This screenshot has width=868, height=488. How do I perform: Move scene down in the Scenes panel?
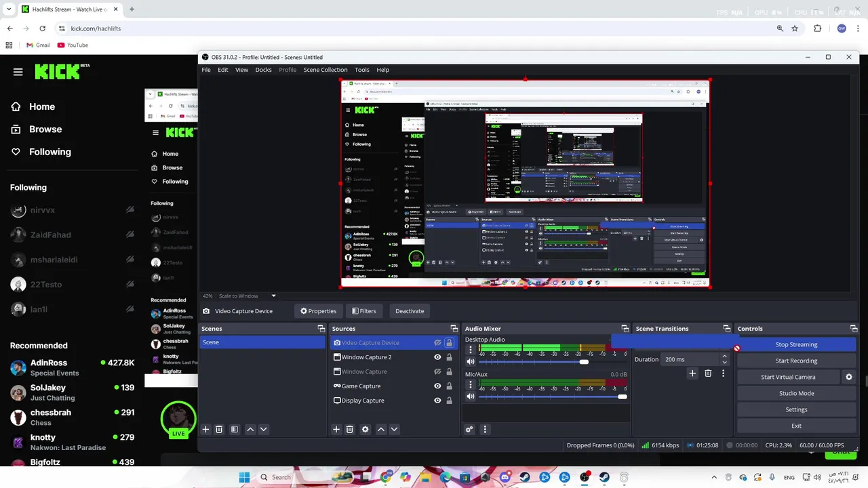(264, 429)
